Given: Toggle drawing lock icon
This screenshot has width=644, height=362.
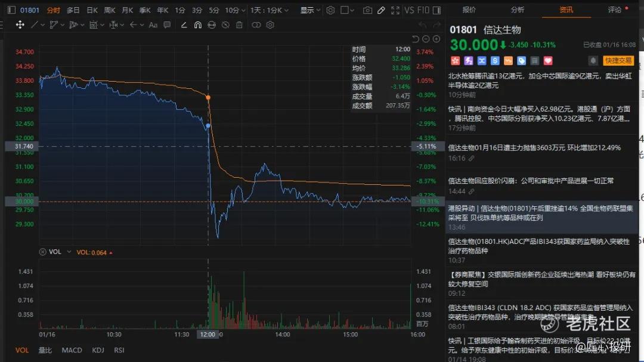Looking at the screenshot, I should 212,25.
